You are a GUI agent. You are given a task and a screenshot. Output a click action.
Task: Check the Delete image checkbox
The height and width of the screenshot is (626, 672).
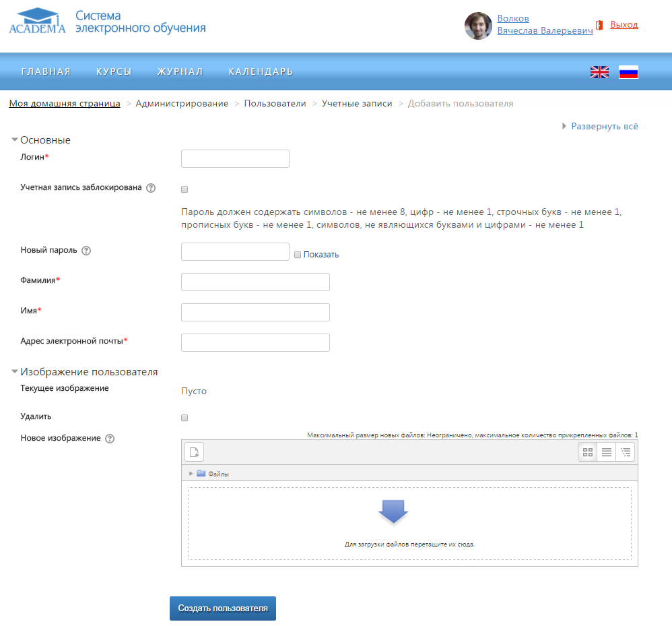(x=184, y=418)
